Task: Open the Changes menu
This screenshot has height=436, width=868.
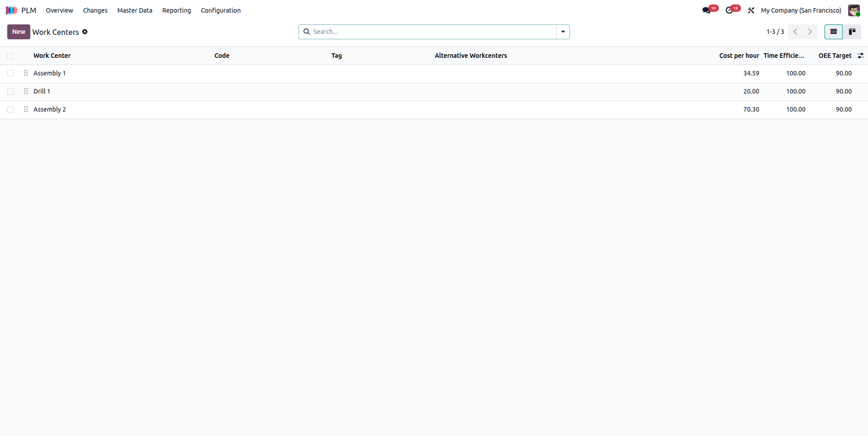Action: click(95, 10)
